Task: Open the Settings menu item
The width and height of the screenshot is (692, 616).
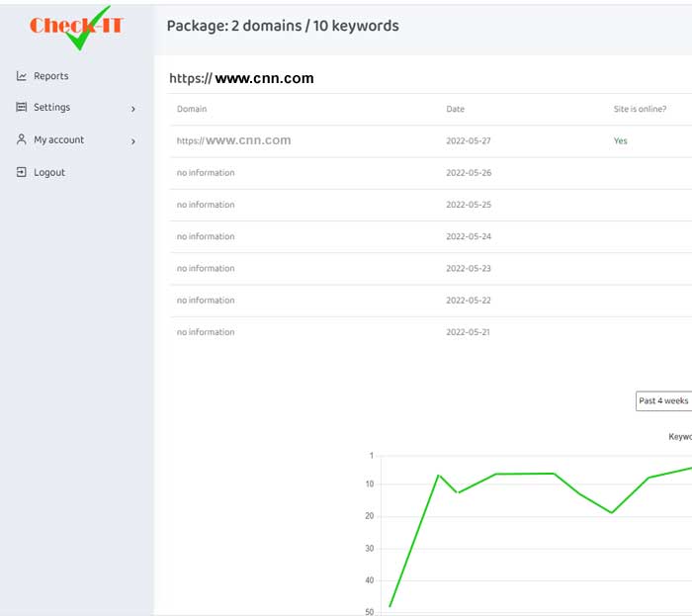Action: click(x=52, y=107)
